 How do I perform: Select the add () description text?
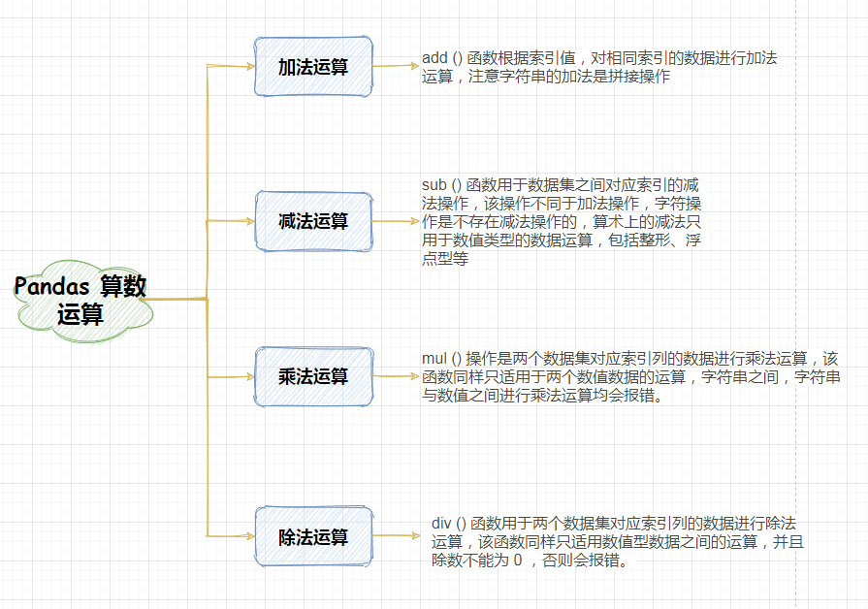599,67
